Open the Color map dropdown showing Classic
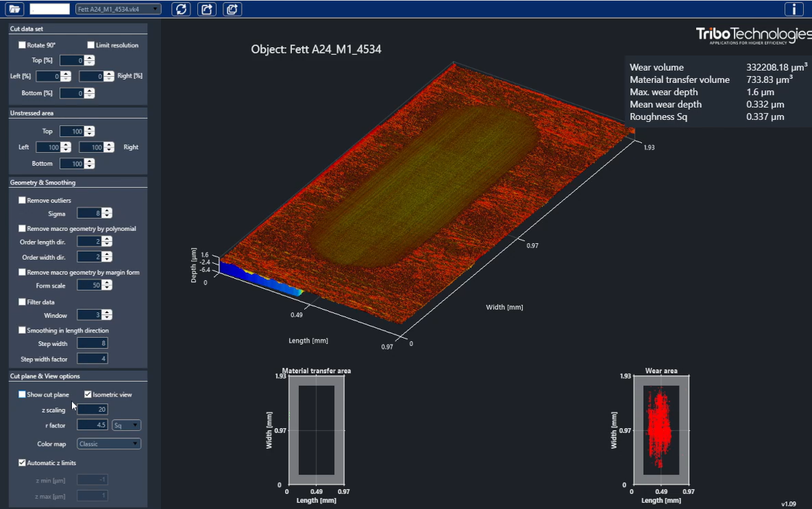Image resolution: width=812 pixels, height=509 pixels. pyautogui.click(x=108, y=443)
